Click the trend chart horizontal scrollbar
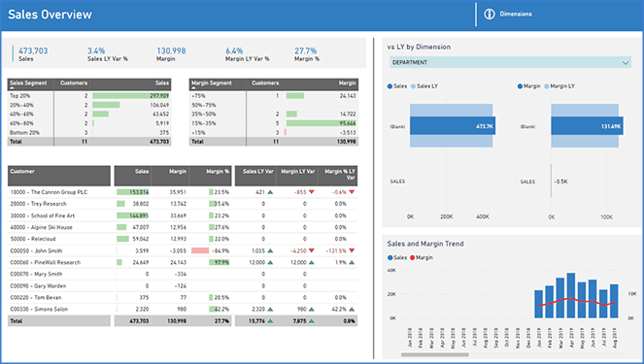Image resolution: width=644 pixels, height=364 pixels. (x=434, y=355)
